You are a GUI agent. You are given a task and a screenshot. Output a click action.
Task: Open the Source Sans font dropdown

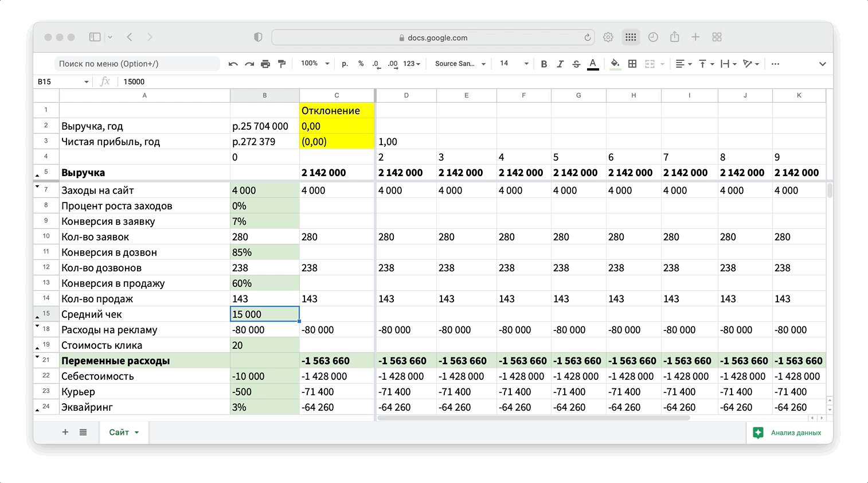tap(460, 64)
